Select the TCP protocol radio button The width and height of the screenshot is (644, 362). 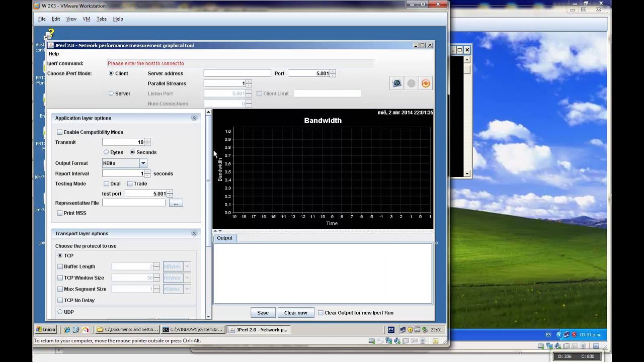pos(60,256)
